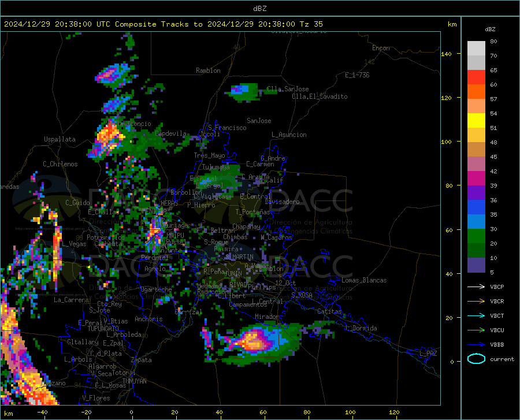
Task: Select the light blue 35 dBZ swatch
Action: point(476,221)
